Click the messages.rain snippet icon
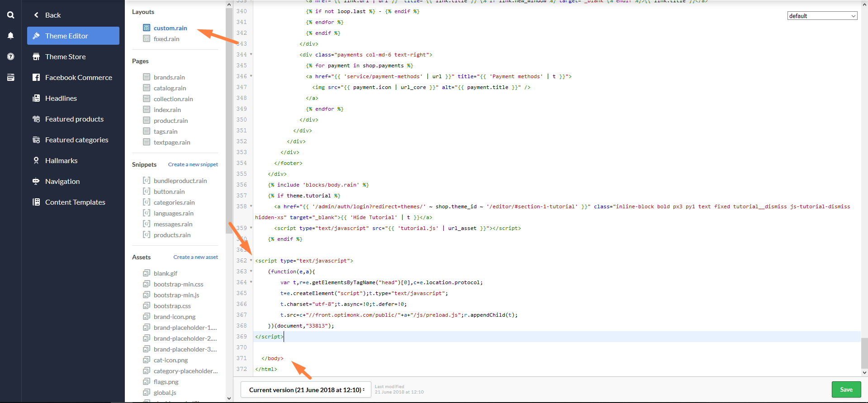The image size is (868, 403). tap(147, 224)
